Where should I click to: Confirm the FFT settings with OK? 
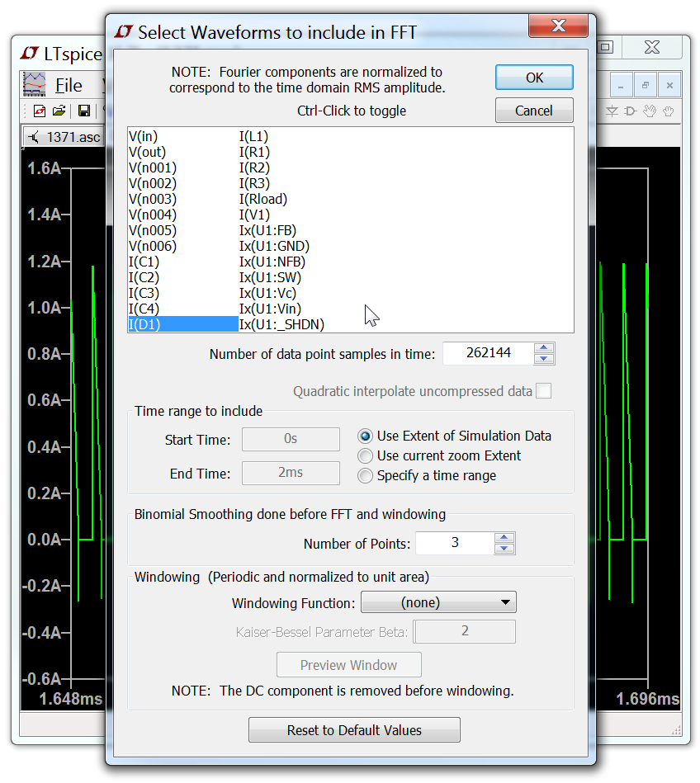point(533,77)
